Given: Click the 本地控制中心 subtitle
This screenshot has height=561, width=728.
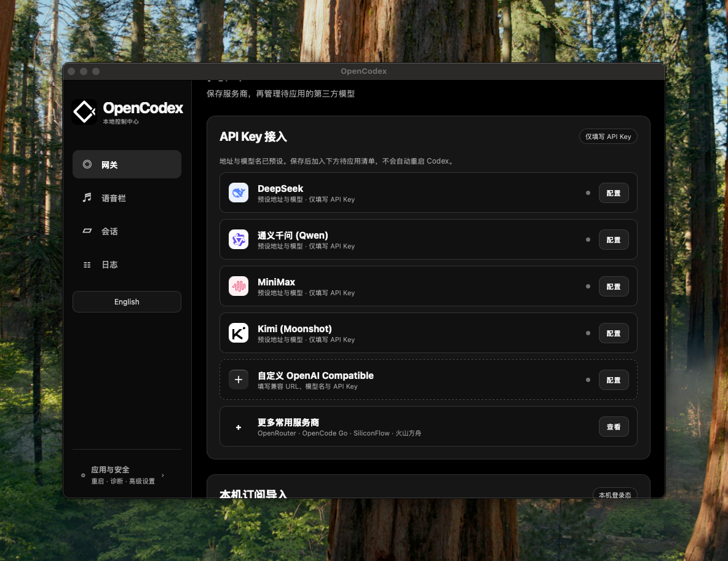Looking at the screenshot, I should coord(121,122).
